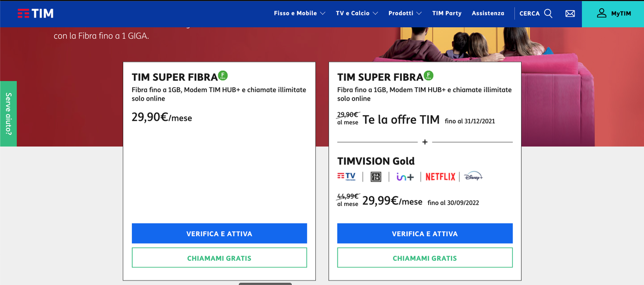Viewport: 644px width, 285px height.
Task: Click the TIM logo in the header
Action: [x=35, y=14]
